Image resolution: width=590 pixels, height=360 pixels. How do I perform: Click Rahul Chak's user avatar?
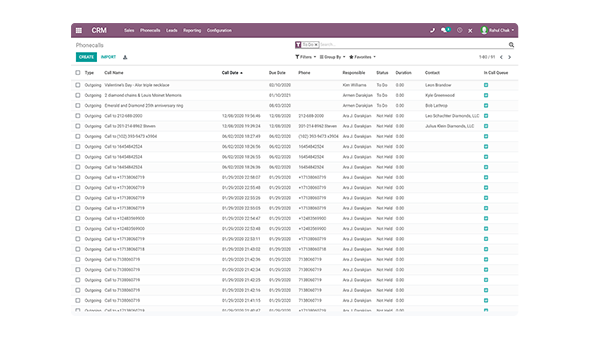tap(484, 30)
